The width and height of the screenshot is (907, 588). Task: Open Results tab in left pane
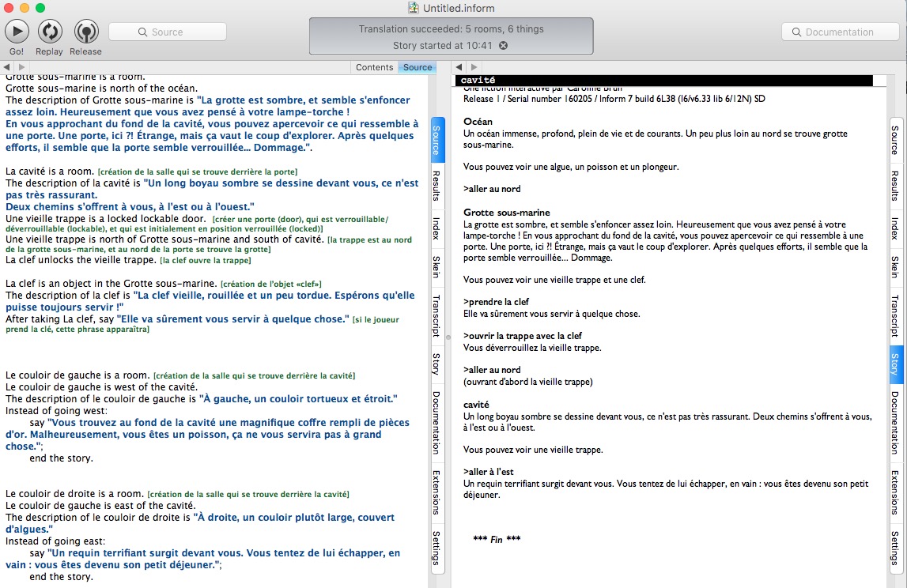(436, 186)
